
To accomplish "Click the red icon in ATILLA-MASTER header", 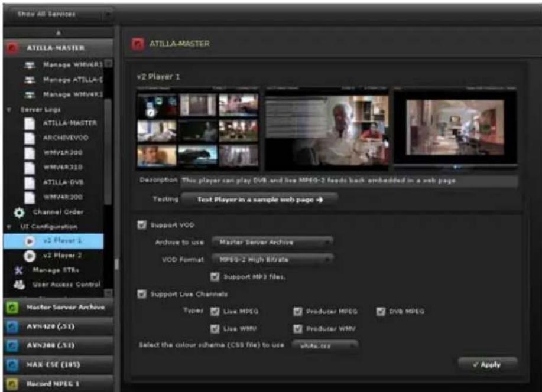I will pyautogui.click(x=138, y=44).
